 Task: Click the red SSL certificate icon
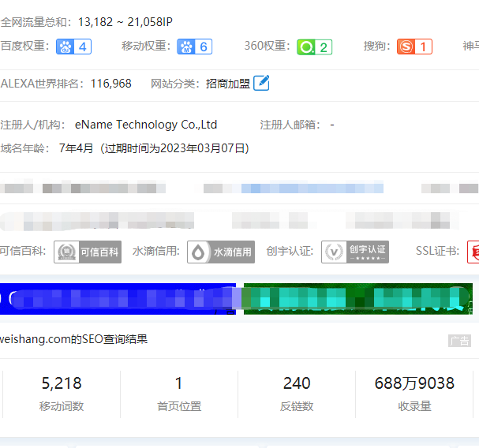473,252
